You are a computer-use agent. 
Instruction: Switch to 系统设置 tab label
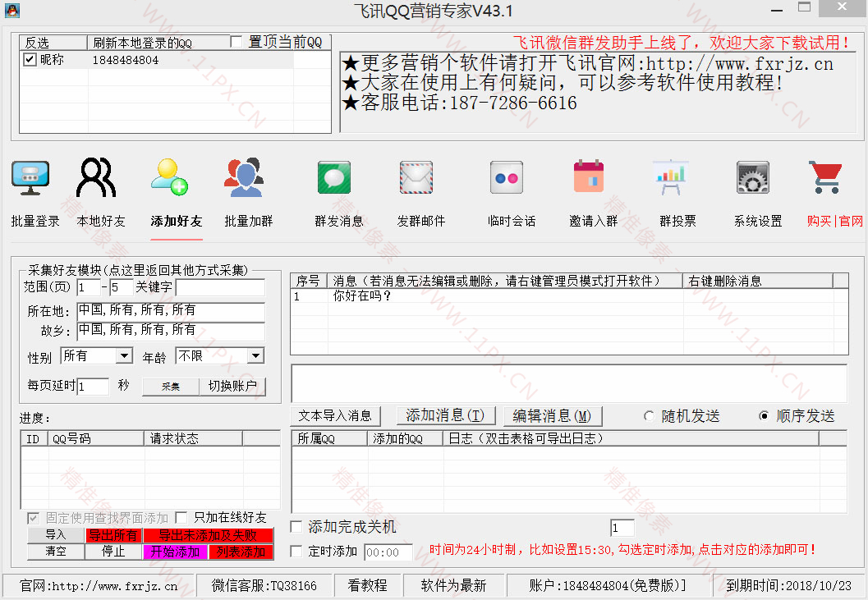(x=758, y=222)
